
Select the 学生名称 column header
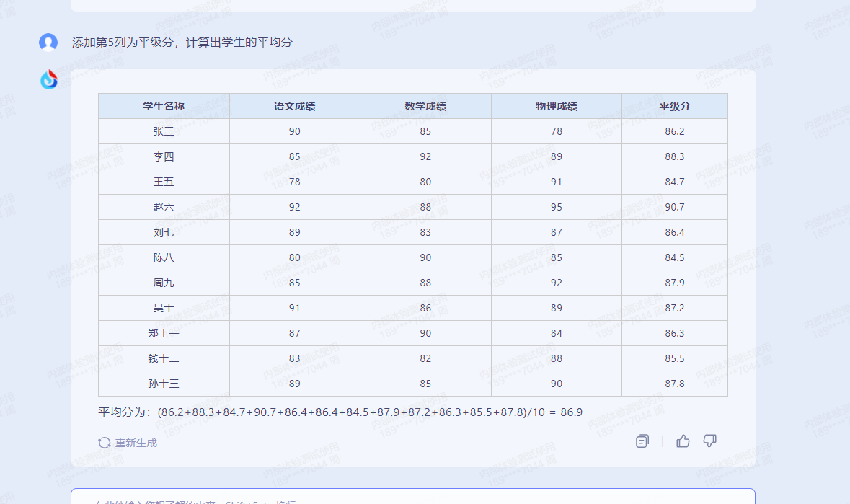pyautogui.click(x=164, y=106)
